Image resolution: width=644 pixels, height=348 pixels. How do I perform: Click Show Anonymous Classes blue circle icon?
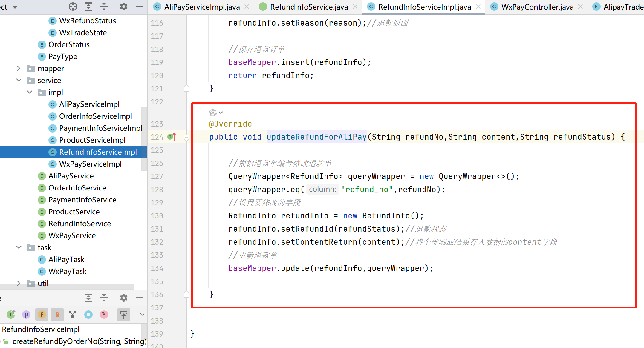88,314
